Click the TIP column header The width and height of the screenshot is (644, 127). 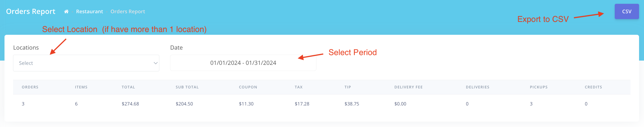pyautogui.click(x=347, y=87)
